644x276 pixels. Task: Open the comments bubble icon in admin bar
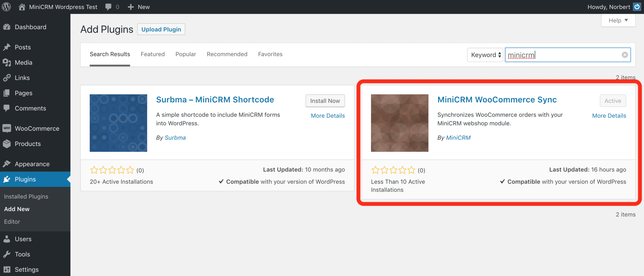pos(108,7)
